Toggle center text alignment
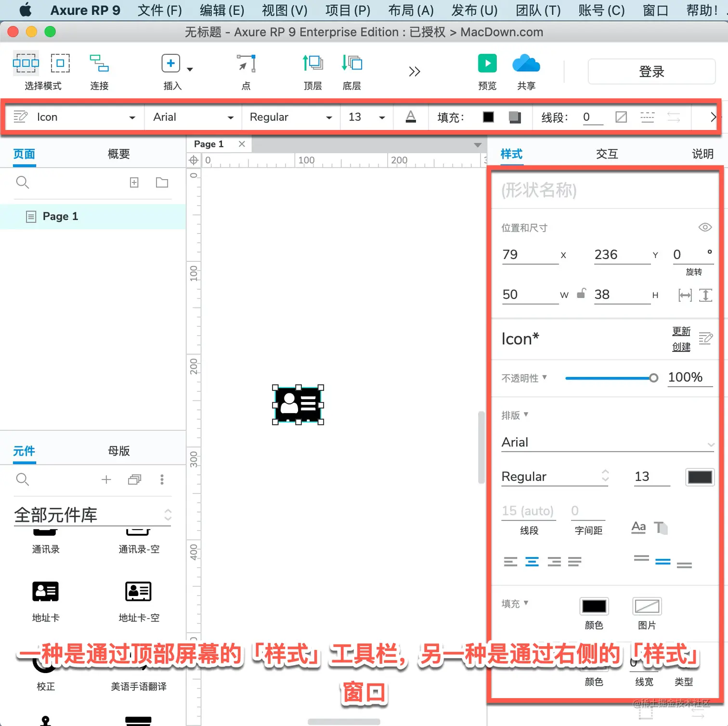 click(532, 561)
